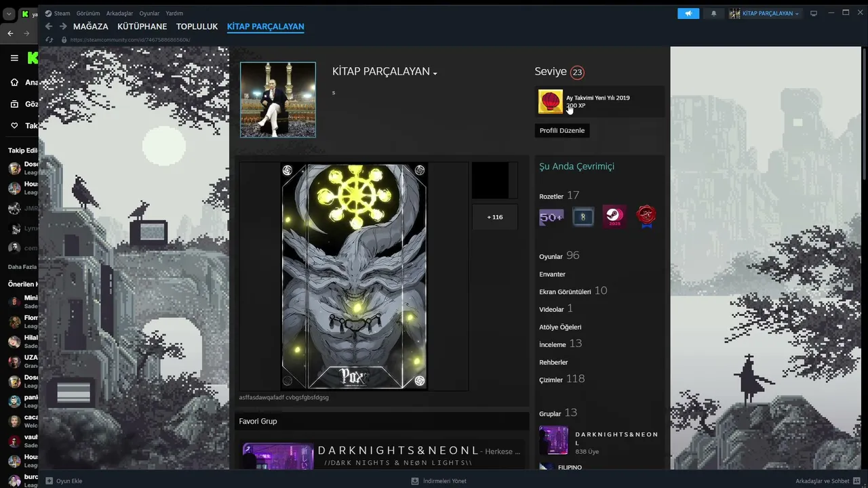Click the 'Favori Grup' section header
868x488 pixels.
pos(258,422)
